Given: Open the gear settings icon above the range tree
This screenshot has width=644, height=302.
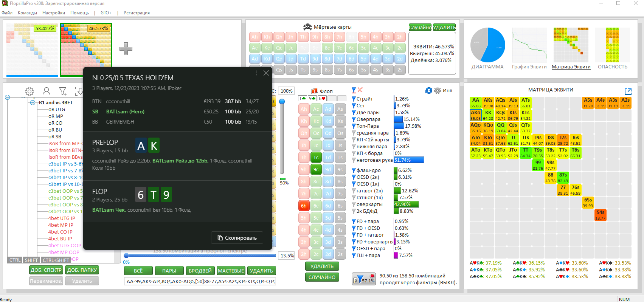Looking at the screenshot, I should coord(29,91).
